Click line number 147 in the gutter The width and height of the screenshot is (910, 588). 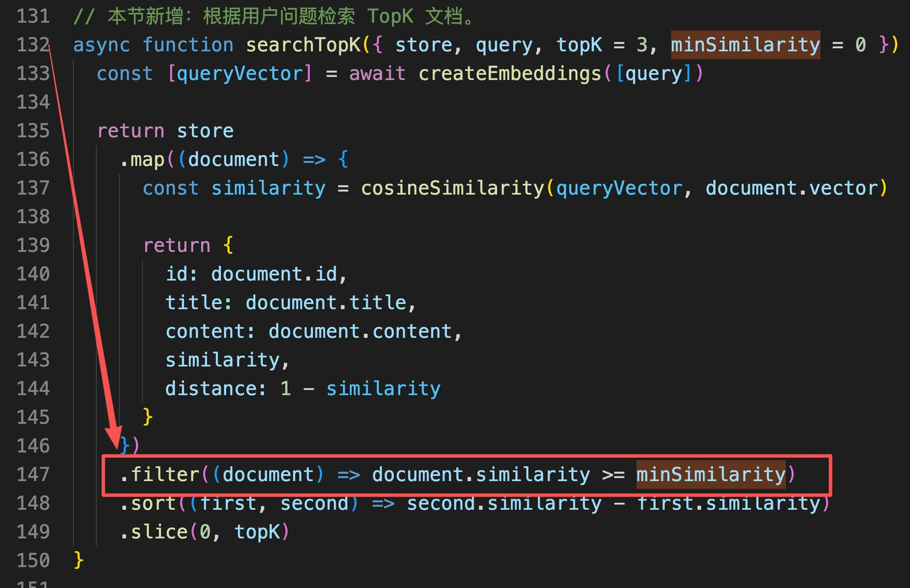33,474
